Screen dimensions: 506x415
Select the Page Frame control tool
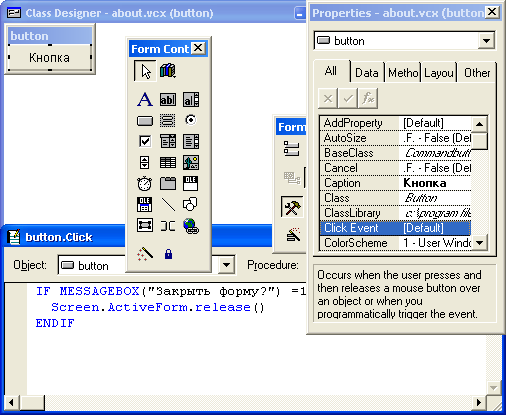tap(168, 184)
